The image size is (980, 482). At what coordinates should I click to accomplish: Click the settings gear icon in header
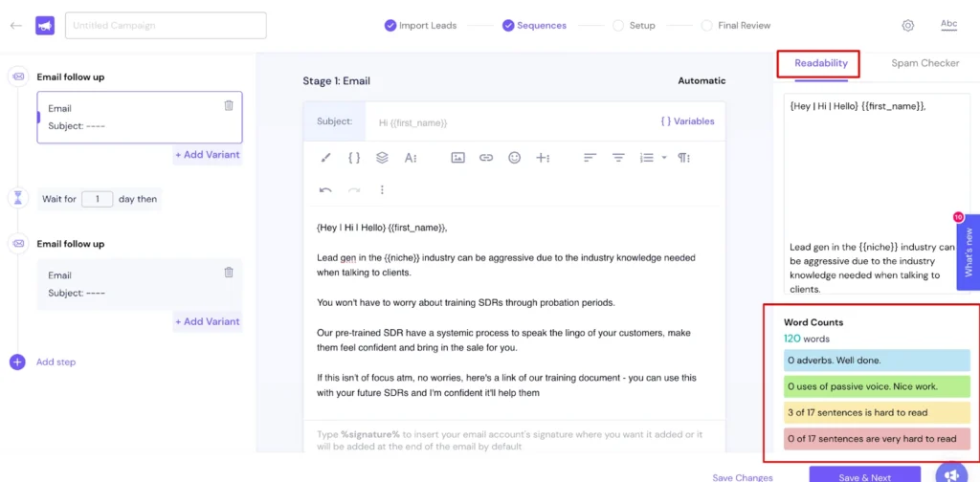[x=907, y=26]
